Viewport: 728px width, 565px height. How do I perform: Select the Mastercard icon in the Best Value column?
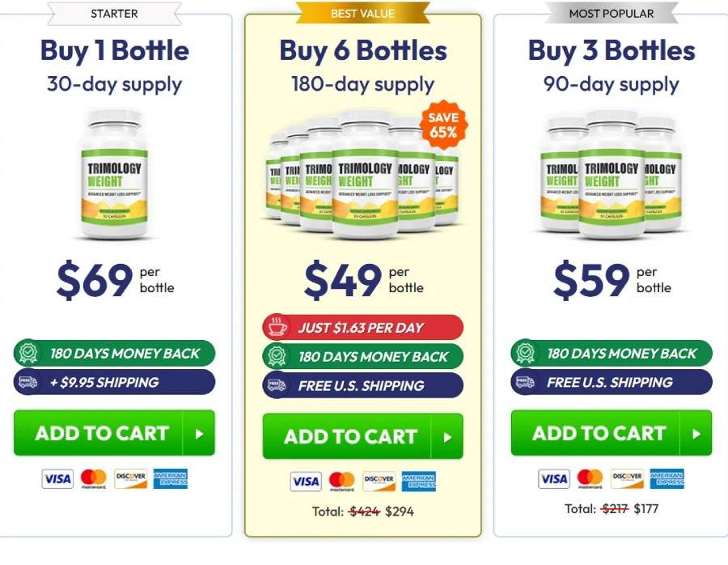point(343,478)
